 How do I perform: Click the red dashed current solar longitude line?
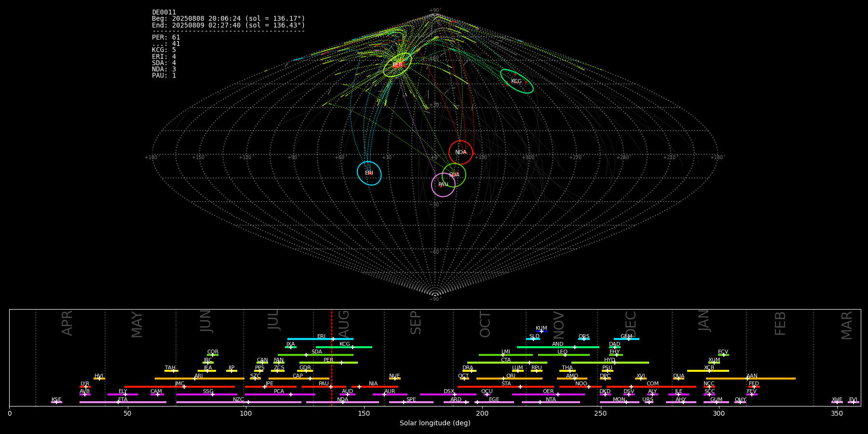(x=332, y=357)
